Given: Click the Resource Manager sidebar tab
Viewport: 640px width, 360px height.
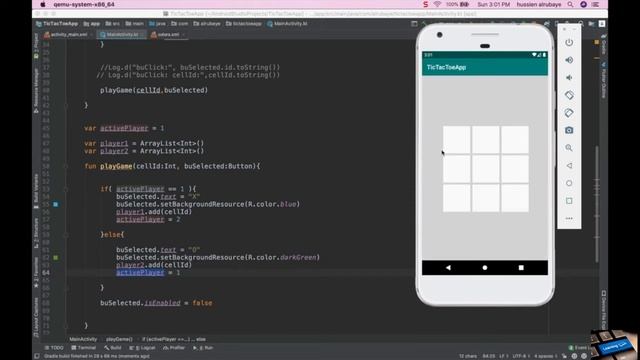Looking at the screenshot, I should click(36, 91).
